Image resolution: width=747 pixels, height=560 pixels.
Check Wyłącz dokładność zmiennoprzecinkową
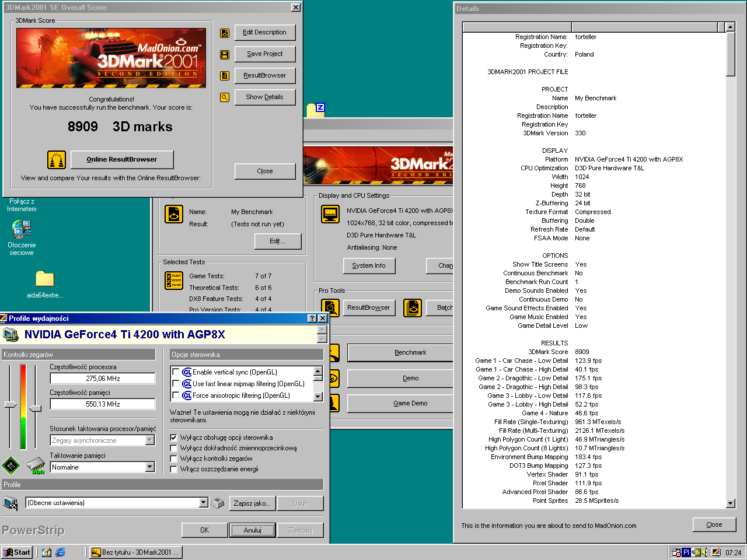(x=173, y=448)
